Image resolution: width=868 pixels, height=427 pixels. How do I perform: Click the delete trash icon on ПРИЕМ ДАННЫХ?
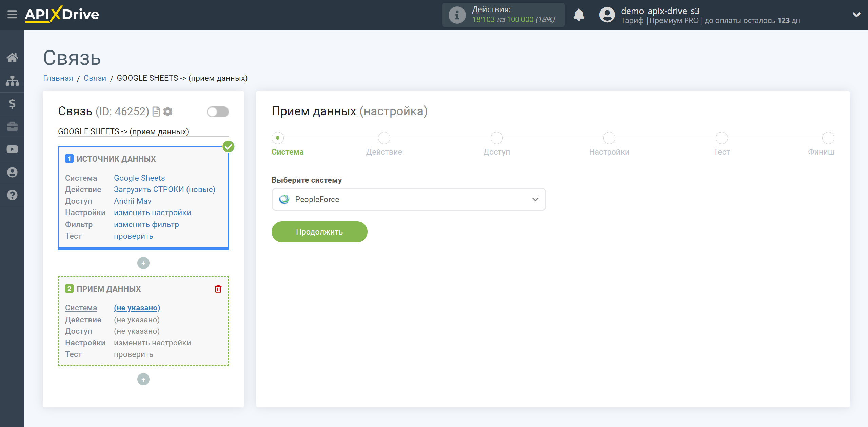[x=218, y=289]
